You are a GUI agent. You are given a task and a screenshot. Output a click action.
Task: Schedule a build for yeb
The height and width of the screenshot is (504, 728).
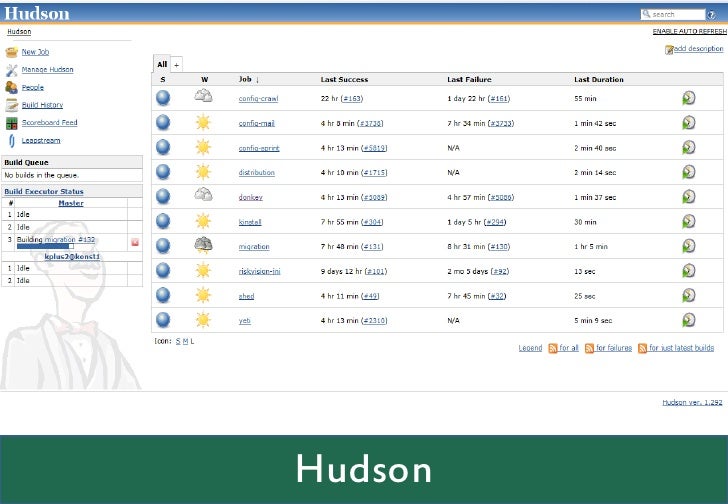(x=689, y=320)
